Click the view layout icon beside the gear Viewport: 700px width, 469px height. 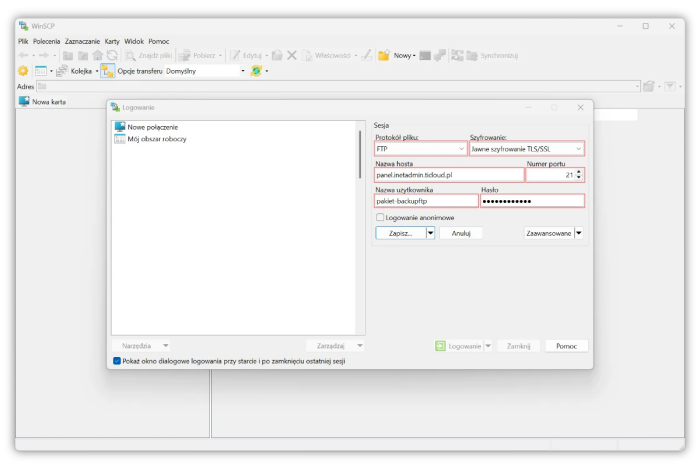click(x=41, y=71)
